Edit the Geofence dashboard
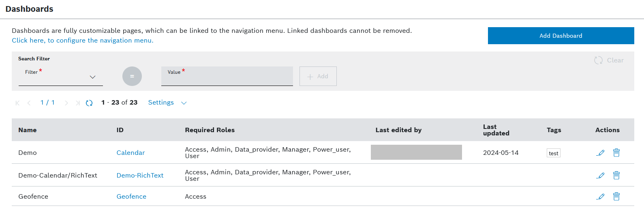 (601, 197)
